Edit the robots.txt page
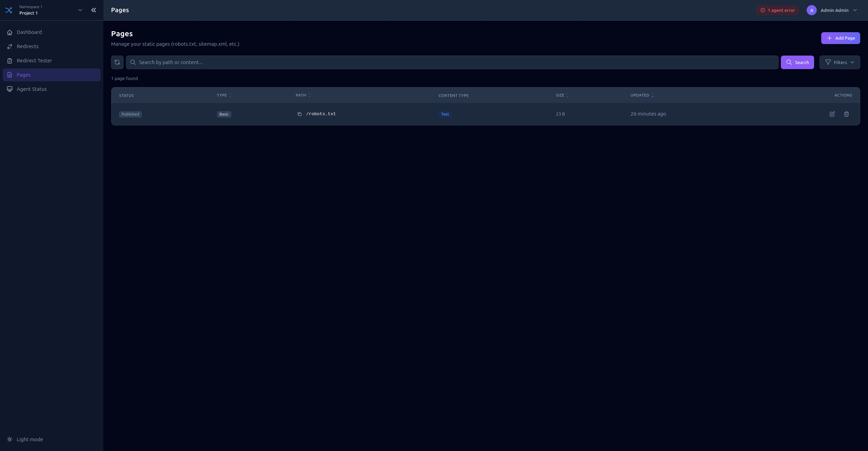868x451 pixels. pyautogui.click(x=832, y=114)
